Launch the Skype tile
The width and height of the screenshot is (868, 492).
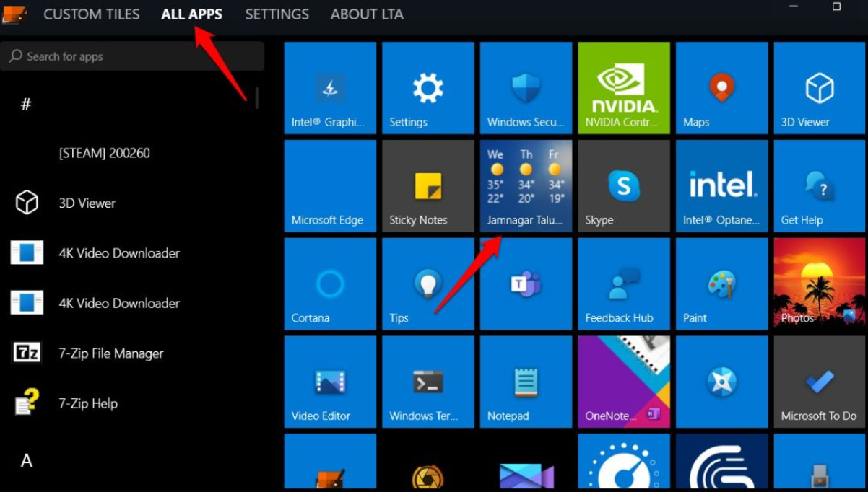[624, 186]
